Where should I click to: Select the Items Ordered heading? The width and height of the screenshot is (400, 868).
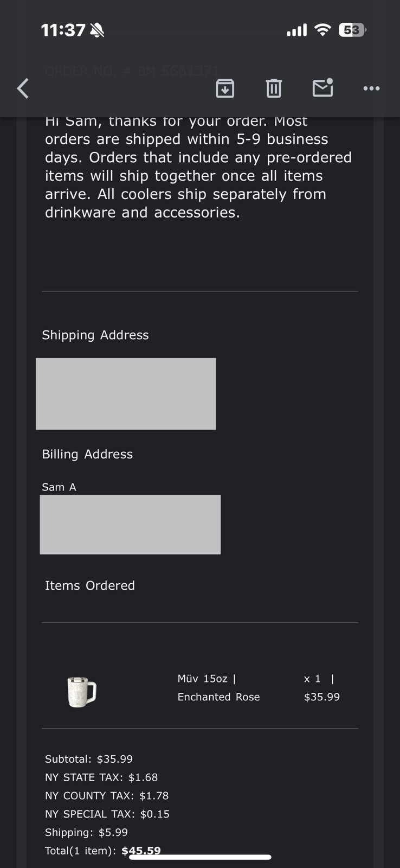click(x=90, y=586)
